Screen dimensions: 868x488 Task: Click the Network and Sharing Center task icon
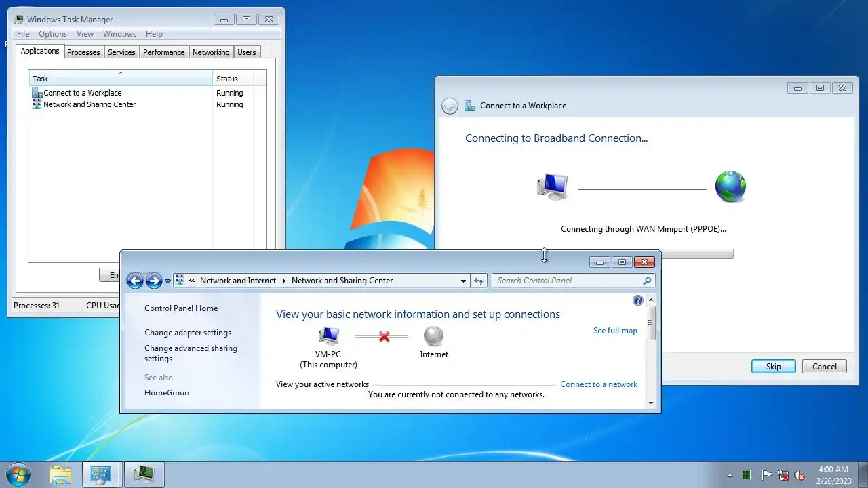[37, 104]
